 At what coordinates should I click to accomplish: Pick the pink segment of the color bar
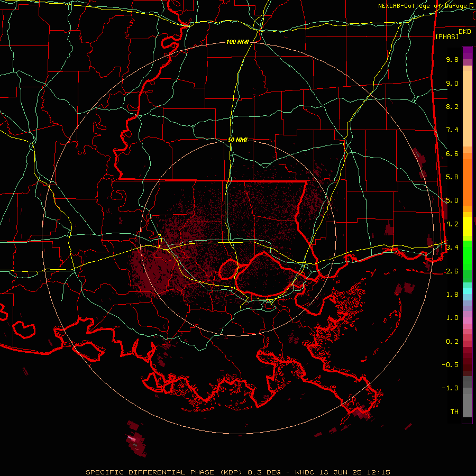pos(467,321)
